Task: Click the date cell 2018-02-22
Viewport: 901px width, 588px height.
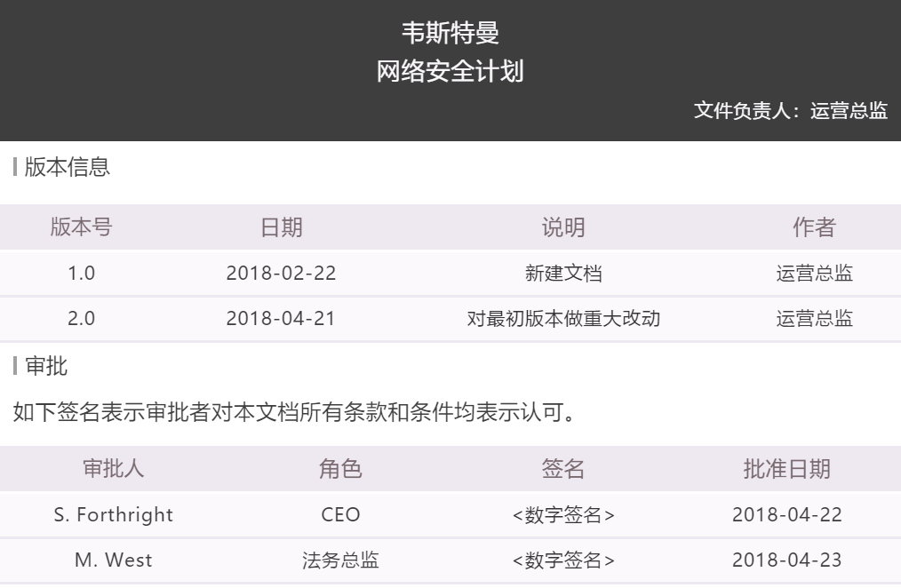Action: 281,274
